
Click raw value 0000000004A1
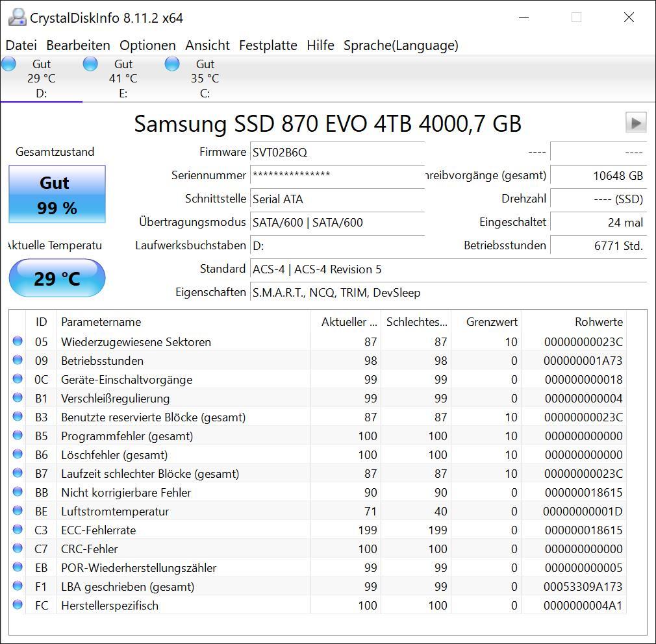[x=583, y=605]
